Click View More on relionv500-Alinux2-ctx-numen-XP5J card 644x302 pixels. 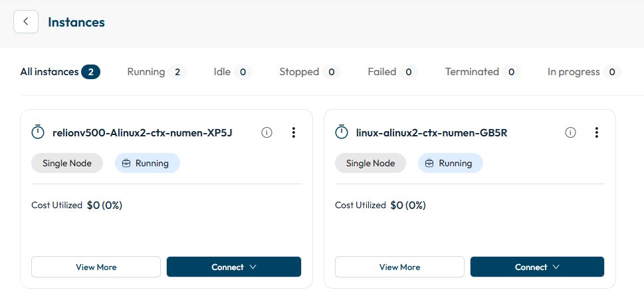coord(96,267)
